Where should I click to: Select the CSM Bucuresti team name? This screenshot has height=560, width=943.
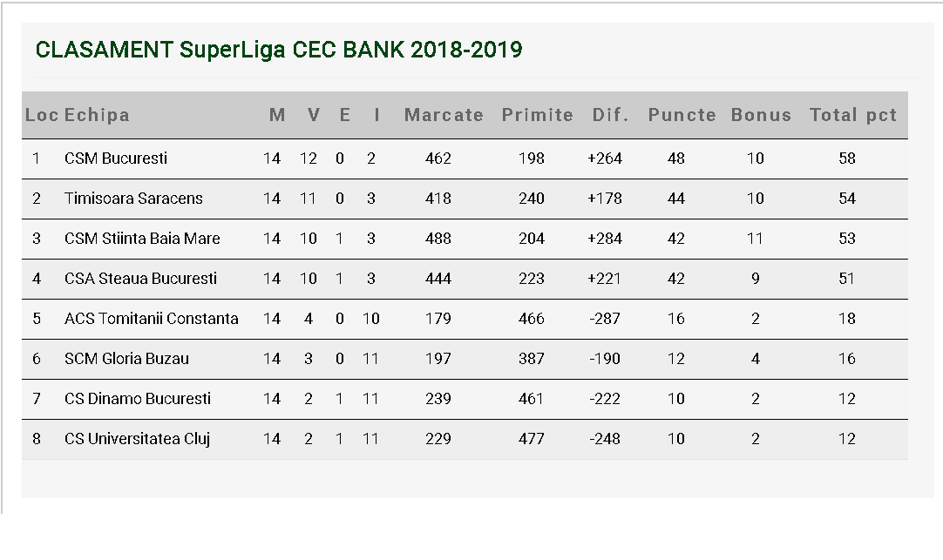pyautogui.click(x=116, y=159)
